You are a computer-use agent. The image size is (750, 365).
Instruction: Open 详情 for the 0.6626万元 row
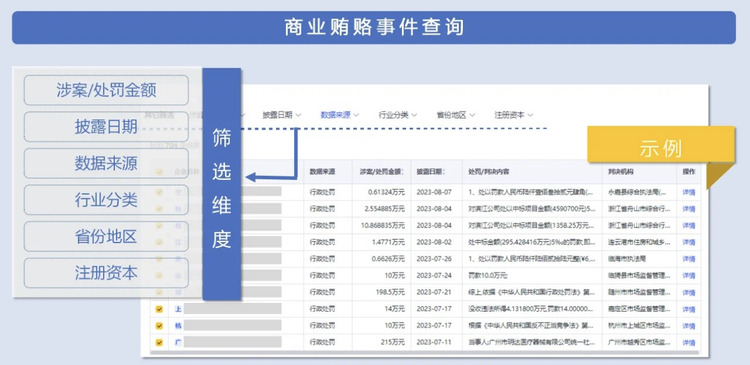coord(688,259)
